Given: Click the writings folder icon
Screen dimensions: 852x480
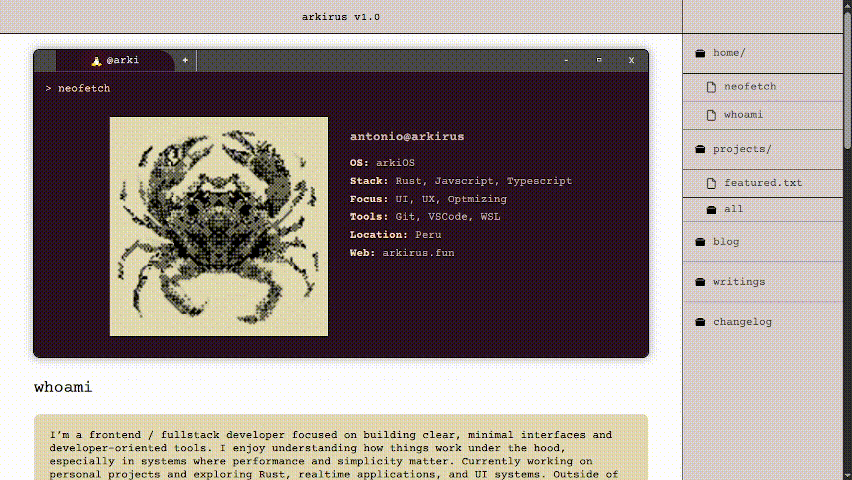Looking at the screenshot, I should click(701, 282).
